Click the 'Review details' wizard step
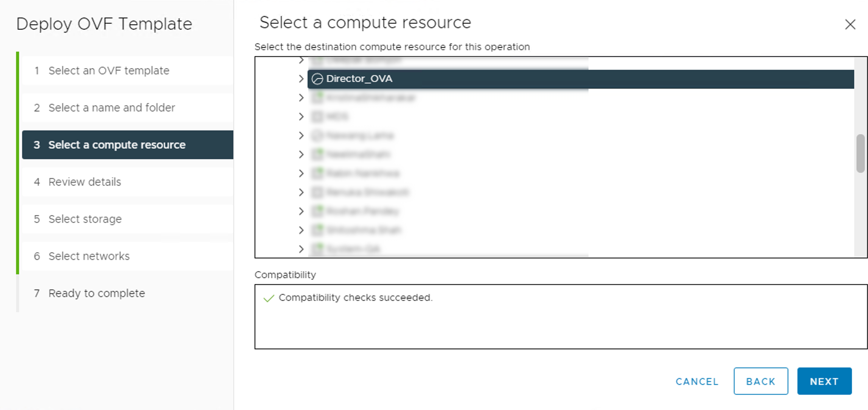 tap(84, 182)
